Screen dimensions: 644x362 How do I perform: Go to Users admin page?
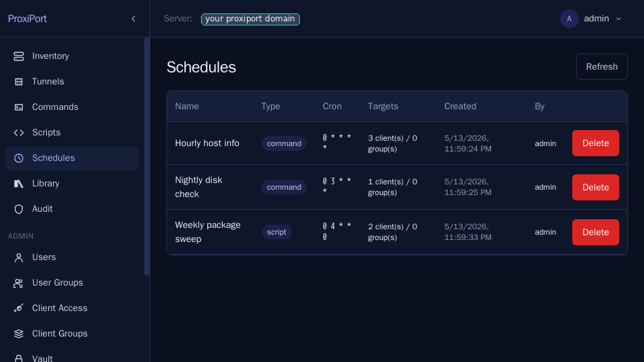(72, 257)
